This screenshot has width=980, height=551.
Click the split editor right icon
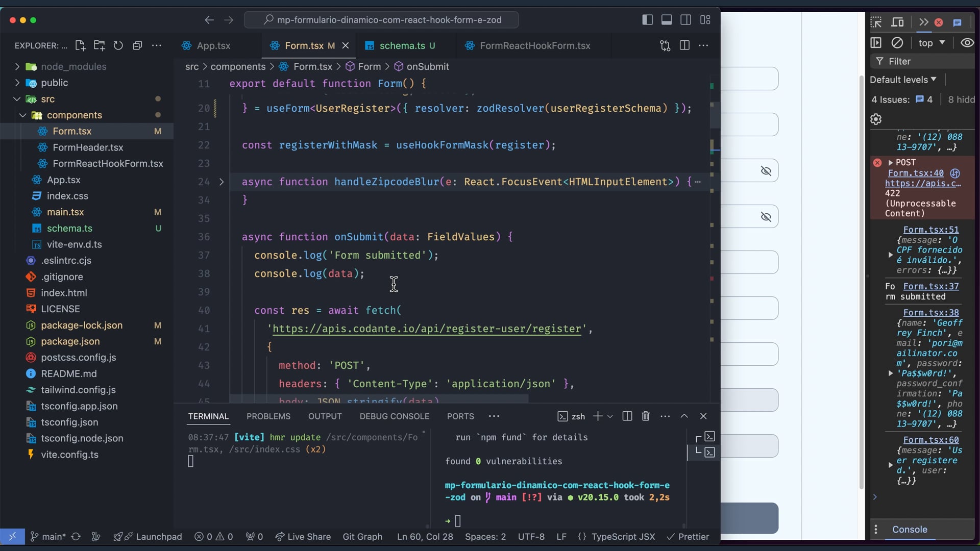pos(684,45)
